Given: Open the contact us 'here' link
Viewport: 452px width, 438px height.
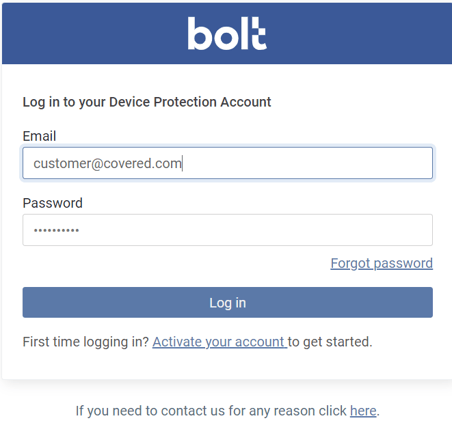Looking at the screenshot, I should coord(363,411).
